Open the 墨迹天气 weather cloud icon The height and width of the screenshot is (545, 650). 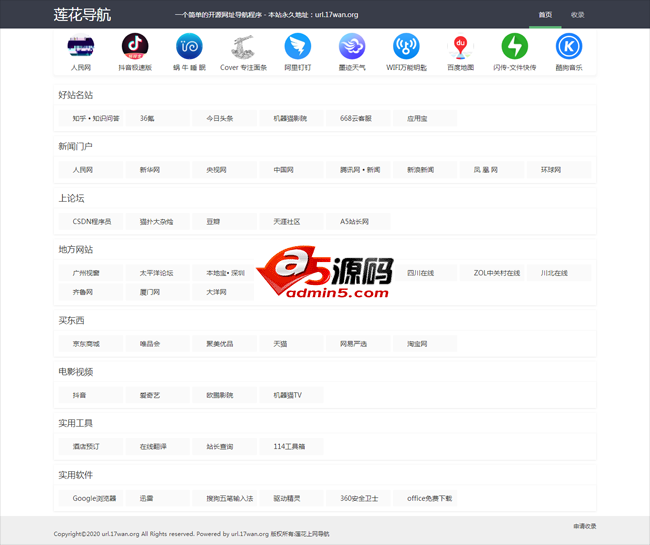point(352,46)
